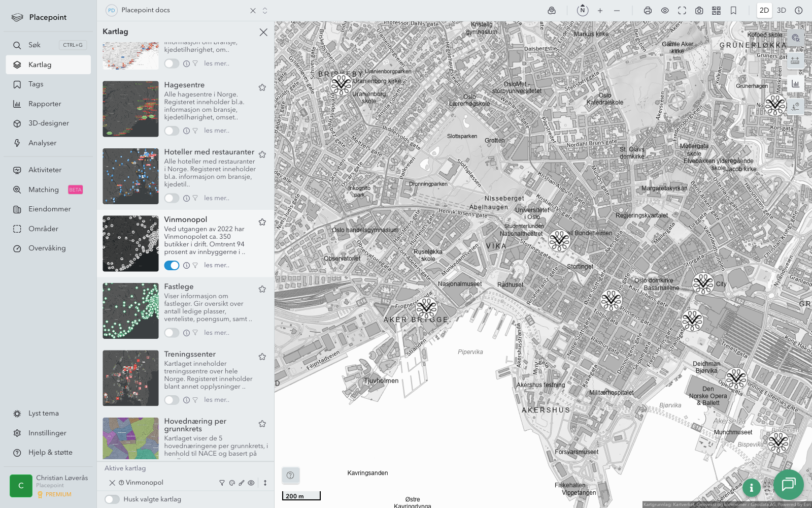Open the QR code tool in toolbar
Screen dimensions: 812x508
716,11
